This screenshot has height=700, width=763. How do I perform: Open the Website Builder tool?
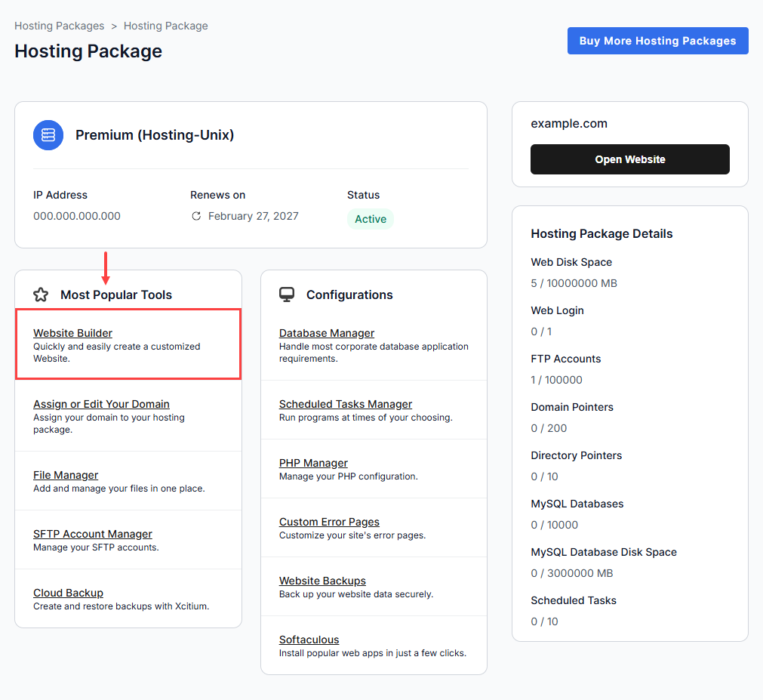(x=72, y=333)
